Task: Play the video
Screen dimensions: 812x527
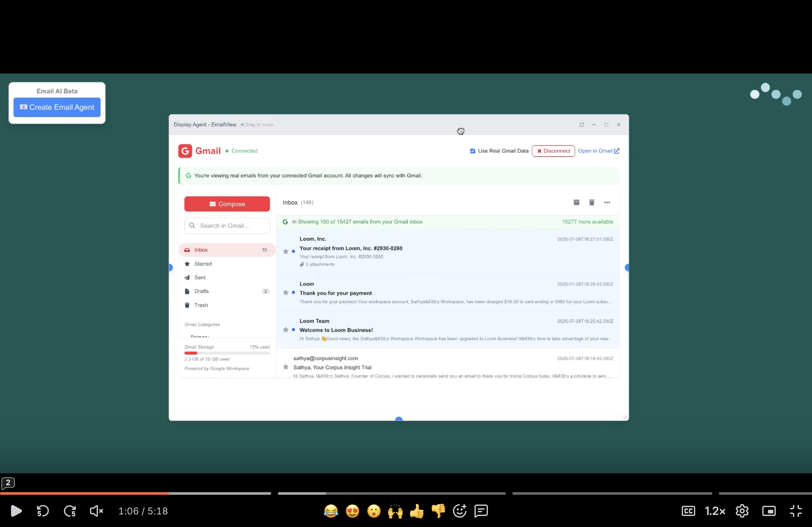Action: tap(16, 511)
